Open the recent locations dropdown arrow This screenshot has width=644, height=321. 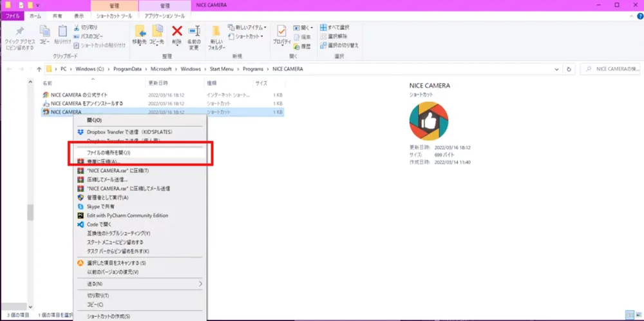pyautogui.click(x=31, y=70)
